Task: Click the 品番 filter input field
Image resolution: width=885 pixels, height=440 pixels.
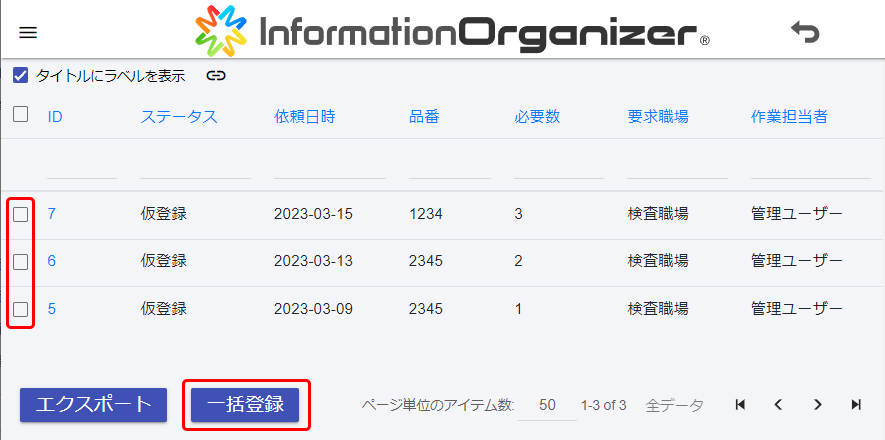Action: [449, 165]
